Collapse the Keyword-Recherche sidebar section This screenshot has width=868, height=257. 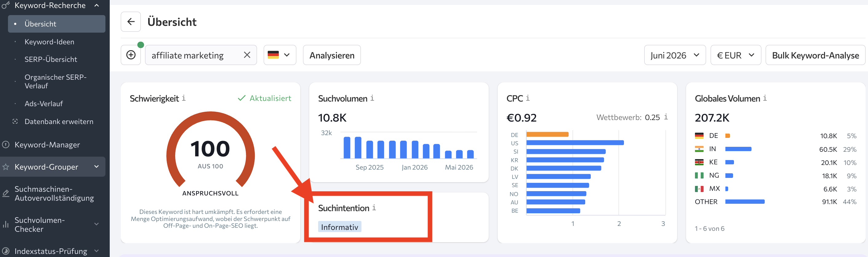97,6
